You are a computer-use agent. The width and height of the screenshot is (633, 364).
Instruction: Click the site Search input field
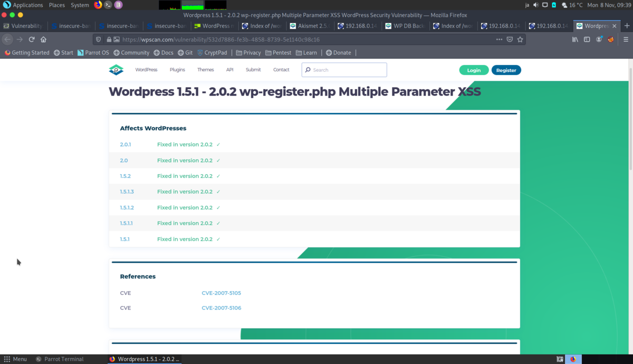tap(344, 70)
